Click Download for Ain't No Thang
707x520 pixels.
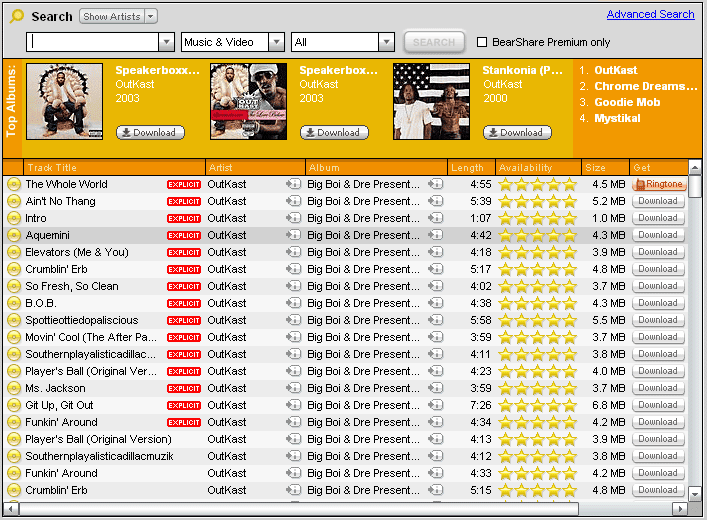pos(658,201)
